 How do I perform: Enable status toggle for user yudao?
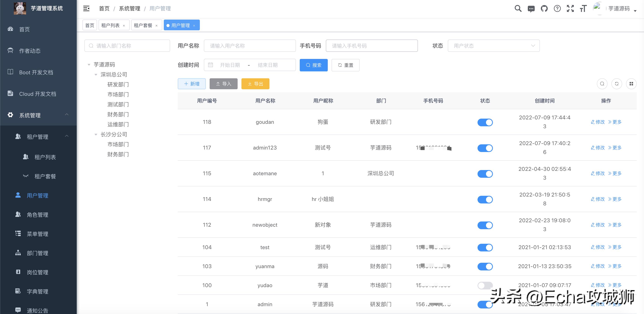tap(485, 285)
